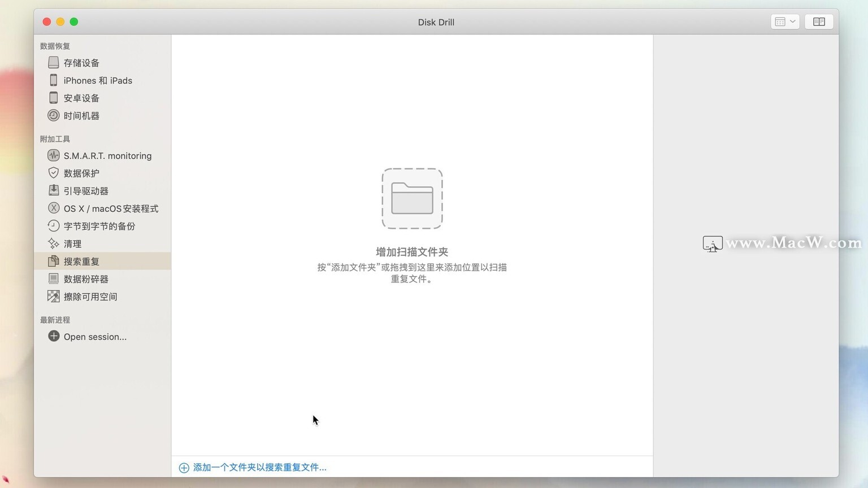The width and height of the screenshot is (868, 488).
Task: Open iPhones 和 iPads recovery
Action: [102, 80]
